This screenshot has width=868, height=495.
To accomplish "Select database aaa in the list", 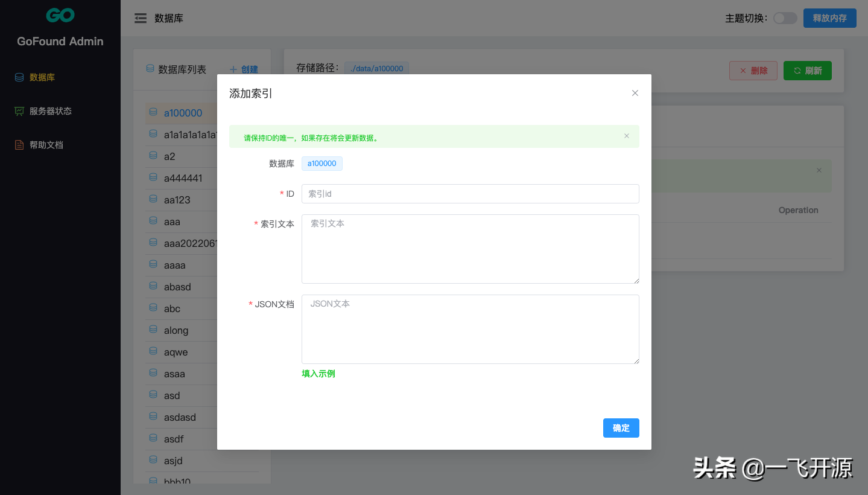I will tap(181, 222).
